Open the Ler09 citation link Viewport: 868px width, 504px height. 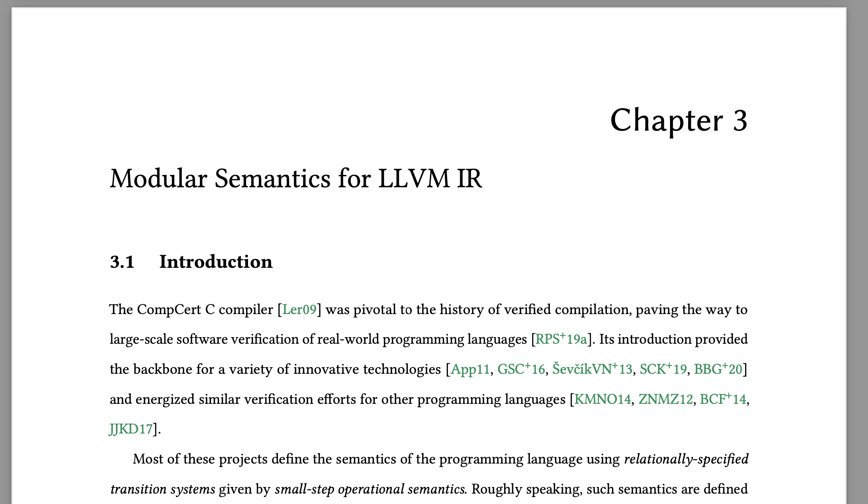coord(299,310)
